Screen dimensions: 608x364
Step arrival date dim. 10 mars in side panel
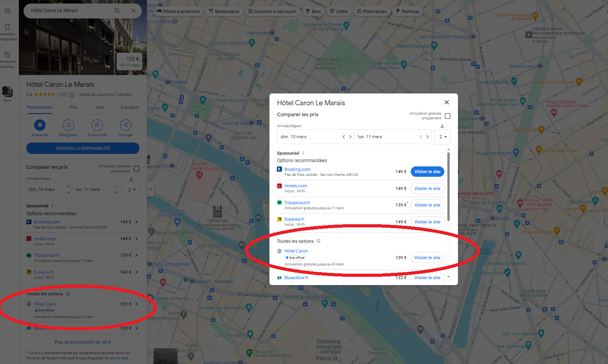[69, 189]
